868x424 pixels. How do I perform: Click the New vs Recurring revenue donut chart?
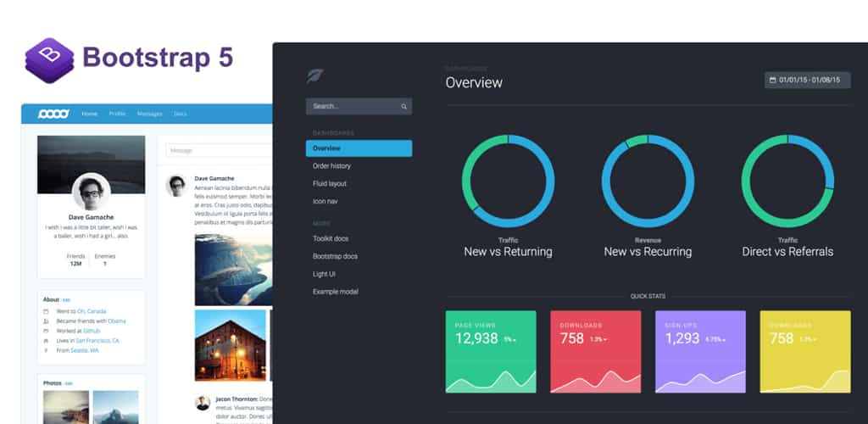tap(648, 181)
